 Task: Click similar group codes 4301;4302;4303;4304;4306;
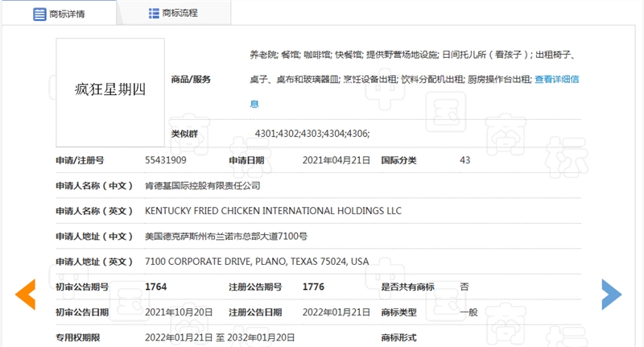312,134
